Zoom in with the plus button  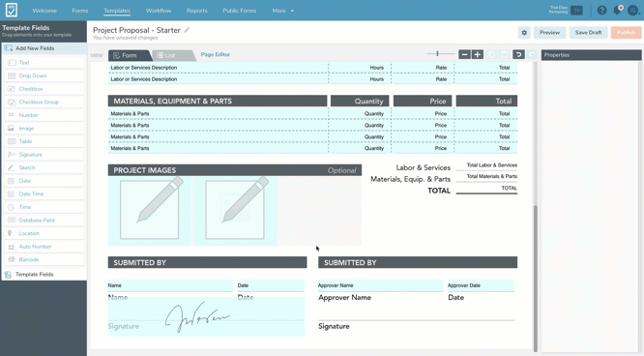click(478, 54)
